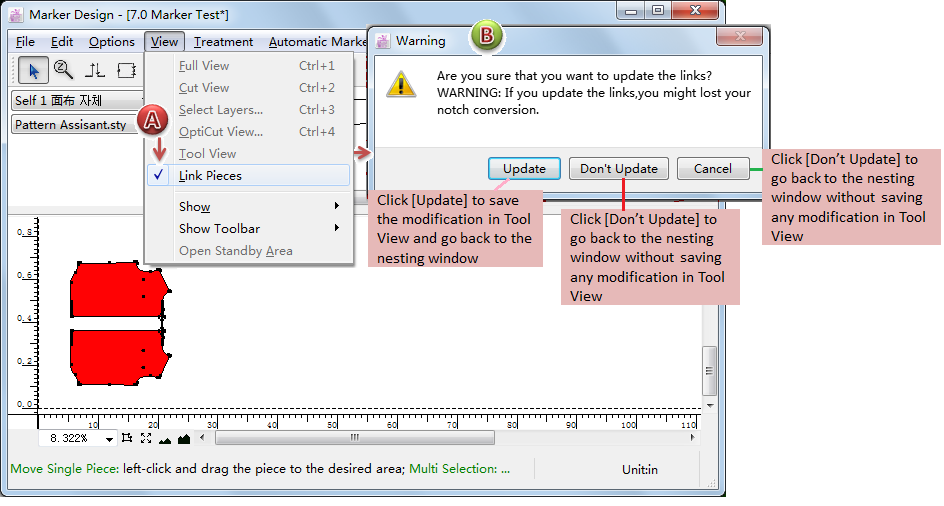Activate the magnifier zoom tool

coord(64,70)
